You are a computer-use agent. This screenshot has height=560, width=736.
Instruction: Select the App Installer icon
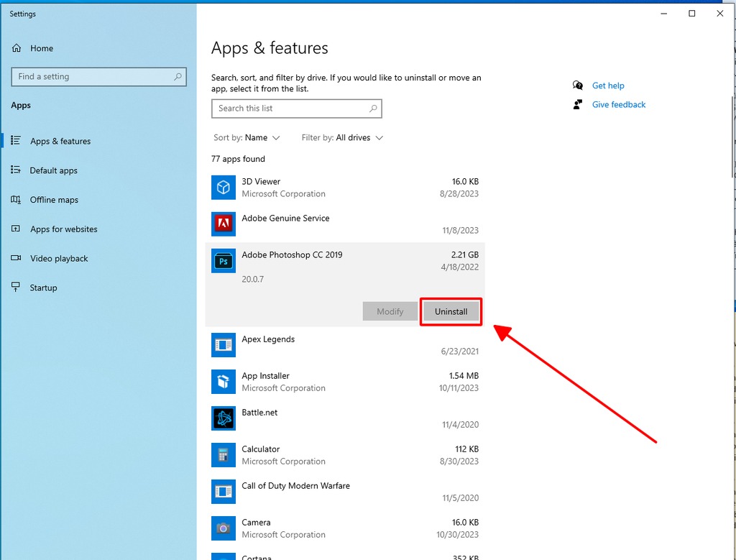pyautogui.click(x=224, y=382)
